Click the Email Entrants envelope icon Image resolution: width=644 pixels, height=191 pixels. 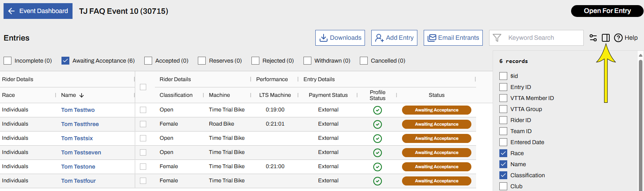click(x=432, y=38)
